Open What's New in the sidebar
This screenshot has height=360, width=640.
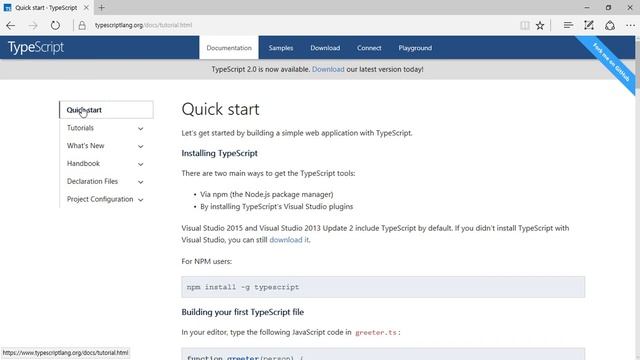pos(86,146)
